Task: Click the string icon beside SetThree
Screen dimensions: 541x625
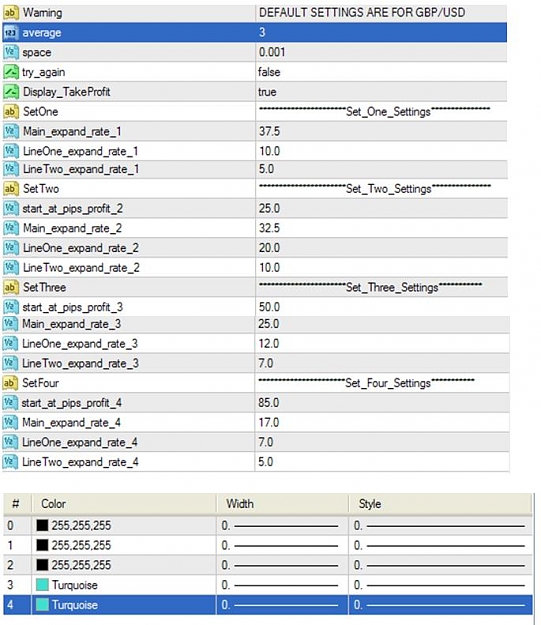Action: [10, 287]
